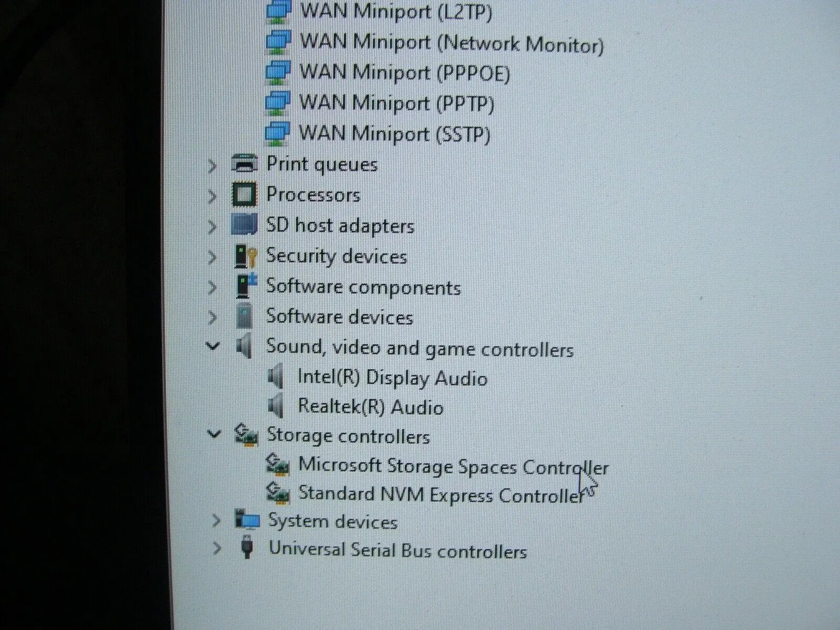Click the WAN Miniport (L2TP) network adapter icon
The width and height of the screenshot is (840, 630).
pos(278,12)
